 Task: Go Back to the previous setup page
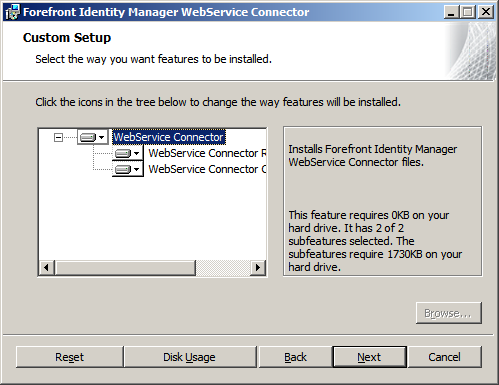pos(295,357)
